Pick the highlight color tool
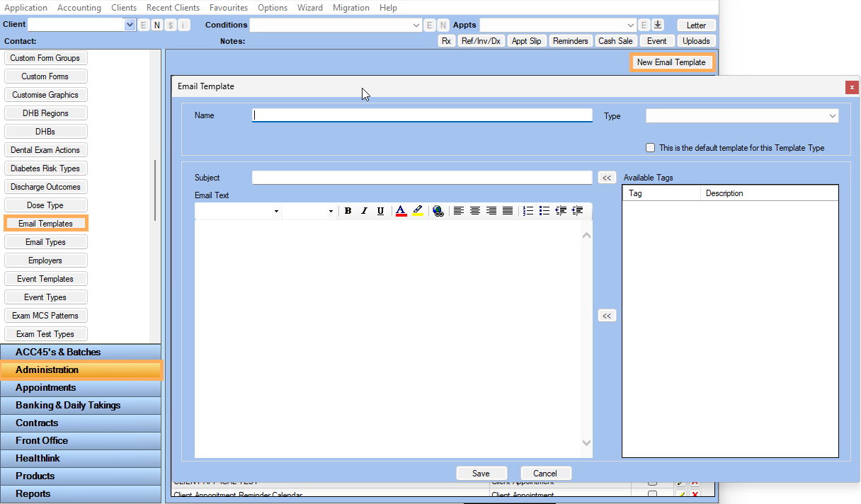 click(418, 211)
